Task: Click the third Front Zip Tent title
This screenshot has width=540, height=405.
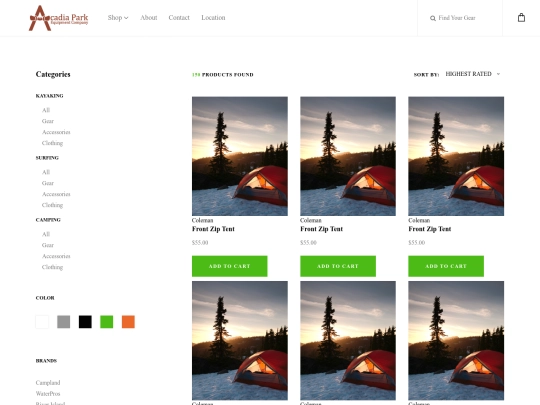Action: click(x=429, y=229)
